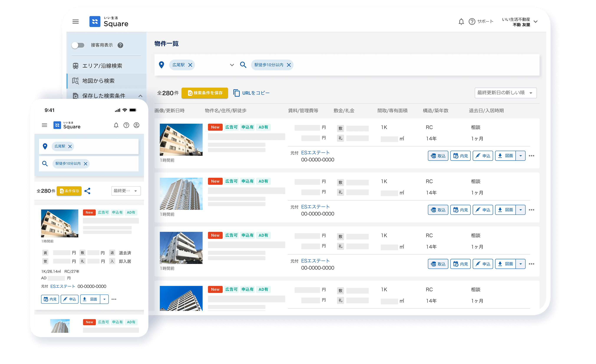596x364 pixels.
Task: Open more options for first listing
Action: point(532,156)
